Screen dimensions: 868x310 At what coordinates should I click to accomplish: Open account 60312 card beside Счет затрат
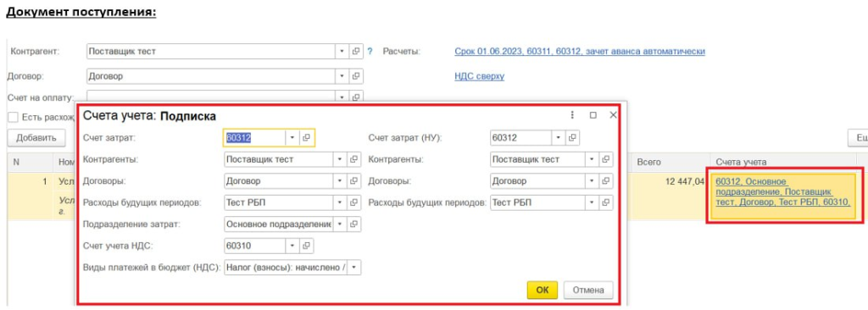point(306,138)
